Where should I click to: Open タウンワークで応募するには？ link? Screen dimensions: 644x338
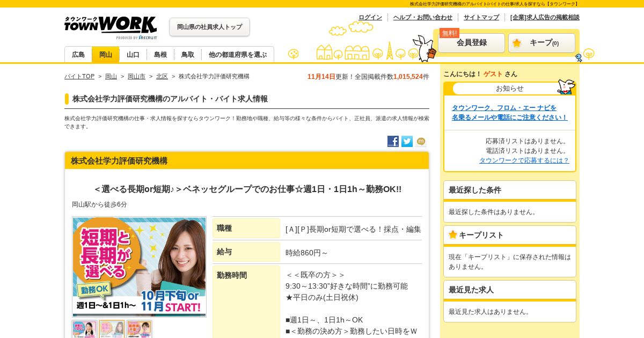(x=524, y=160)
